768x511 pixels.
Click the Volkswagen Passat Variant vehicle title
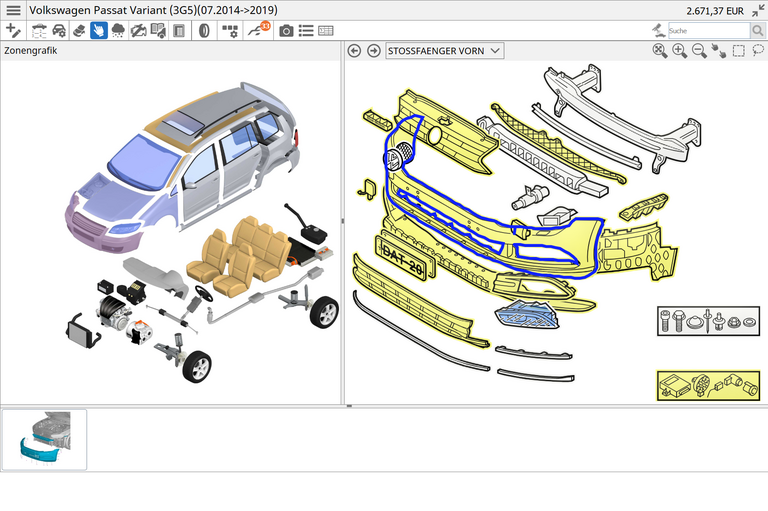[x=153, y=10]
